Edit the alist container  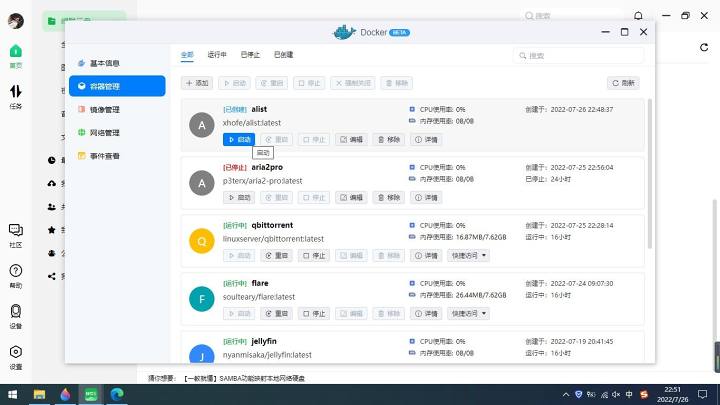click(351, 140)
